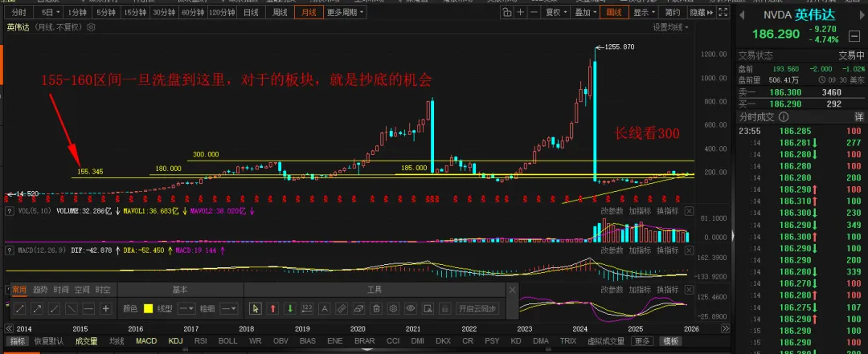This screenshot has width=868, height=354.
Task: Select the plus crosshair drawing tool
Action: tap(106, 308)
